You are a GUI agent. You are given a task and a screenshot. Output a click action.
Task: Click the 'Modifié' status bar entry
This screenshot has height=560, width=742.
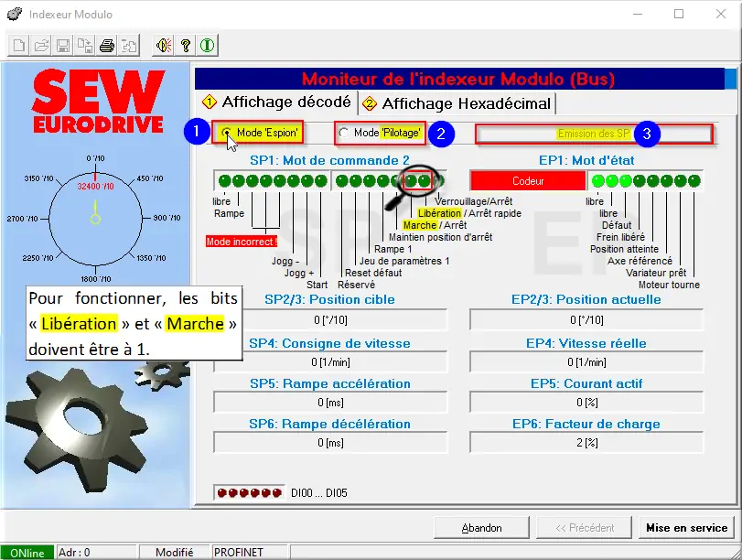click(174, 553)
